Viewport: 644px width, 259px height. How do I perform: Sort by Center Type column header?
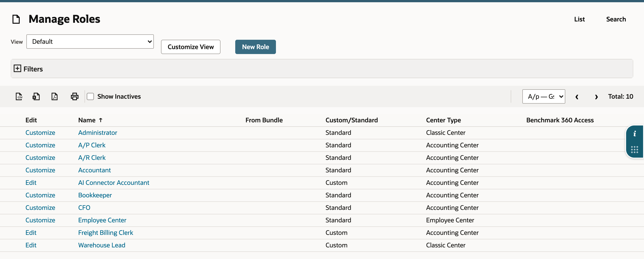point(443,120)
